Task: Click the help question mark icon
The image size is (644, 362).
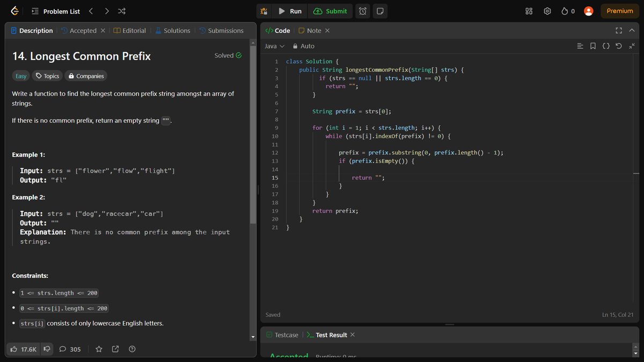Action: (132, 349)
